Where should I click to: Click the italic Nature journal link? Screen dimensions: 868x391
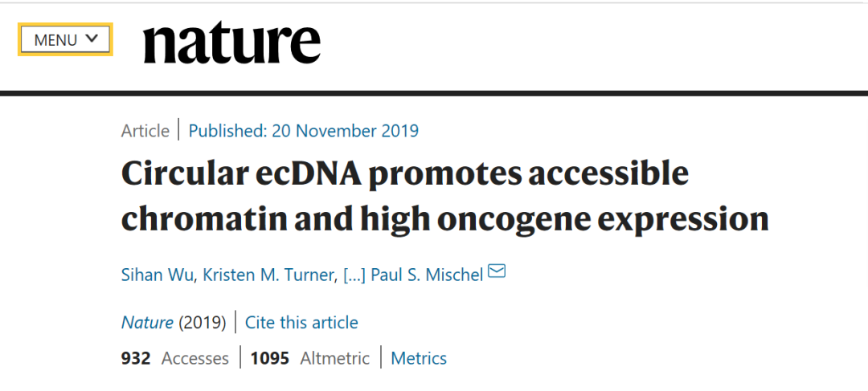pyautogui.click(x=147, y=322)
